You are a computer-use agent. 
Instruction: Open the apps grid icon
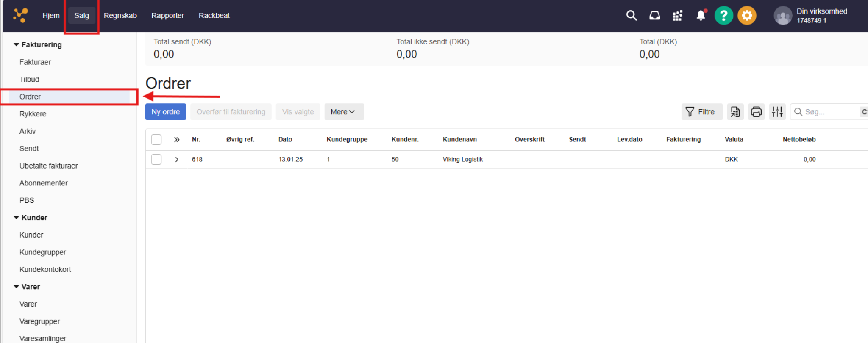click(x=677, y=16)
